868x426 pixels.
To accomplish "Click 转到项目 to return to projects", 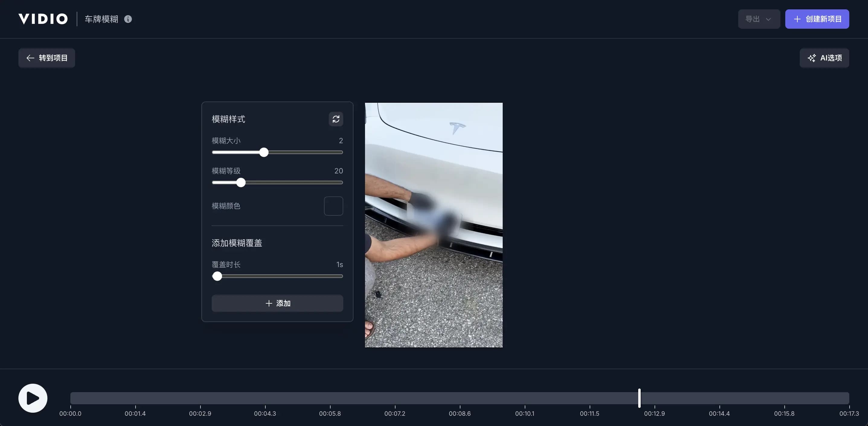I will point(46,58).
